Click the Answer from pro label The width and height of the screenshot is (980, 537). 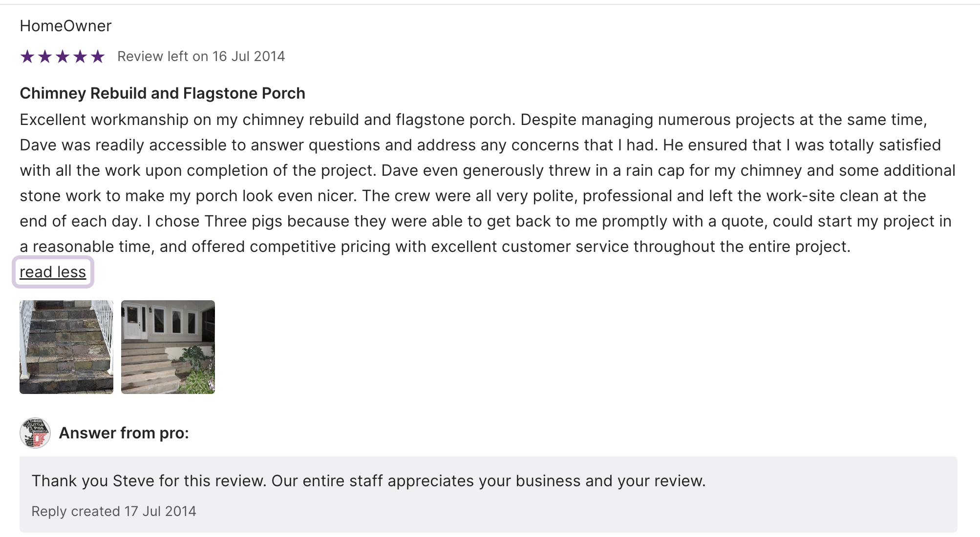pos(124,433)
